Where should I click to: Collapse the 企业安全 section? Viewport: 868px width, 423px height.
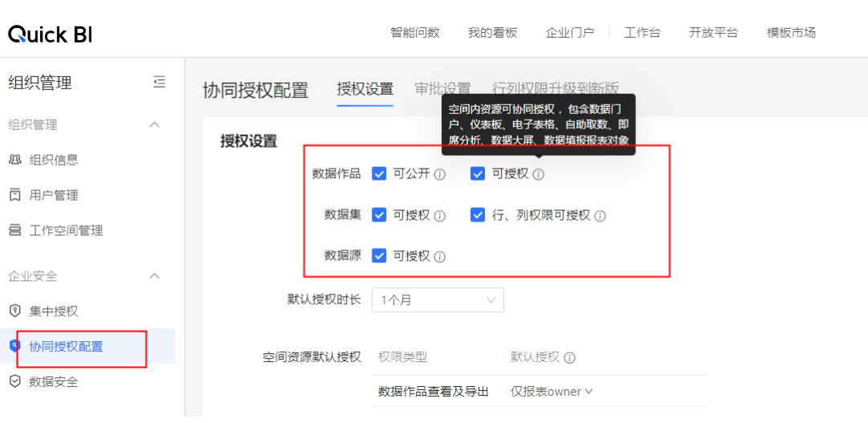[155, 276]
